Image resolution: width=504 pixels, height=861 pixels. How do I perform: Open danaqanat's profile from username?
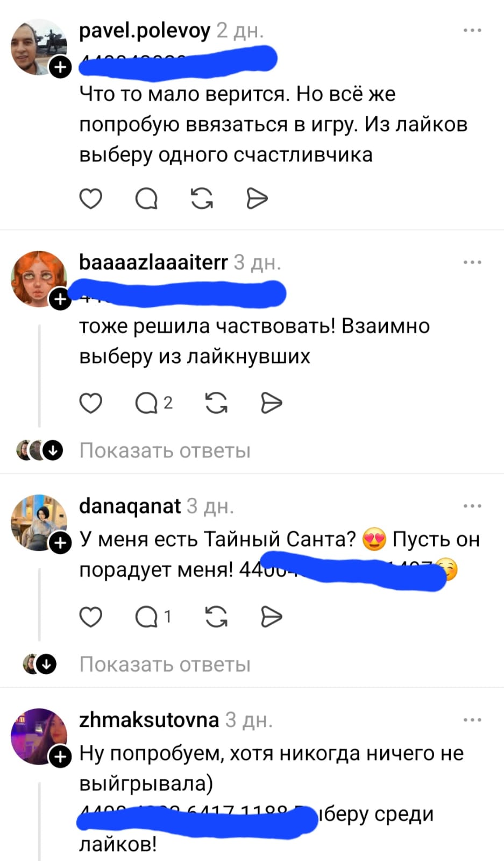130,506
